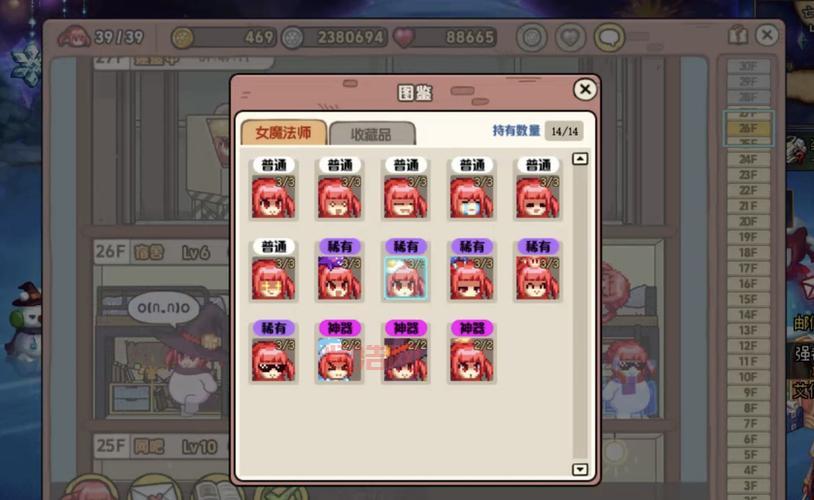Screen dimensions: 814x500
Task: Select the highlighted pale rare witch portrait
Action: [405, 278]
